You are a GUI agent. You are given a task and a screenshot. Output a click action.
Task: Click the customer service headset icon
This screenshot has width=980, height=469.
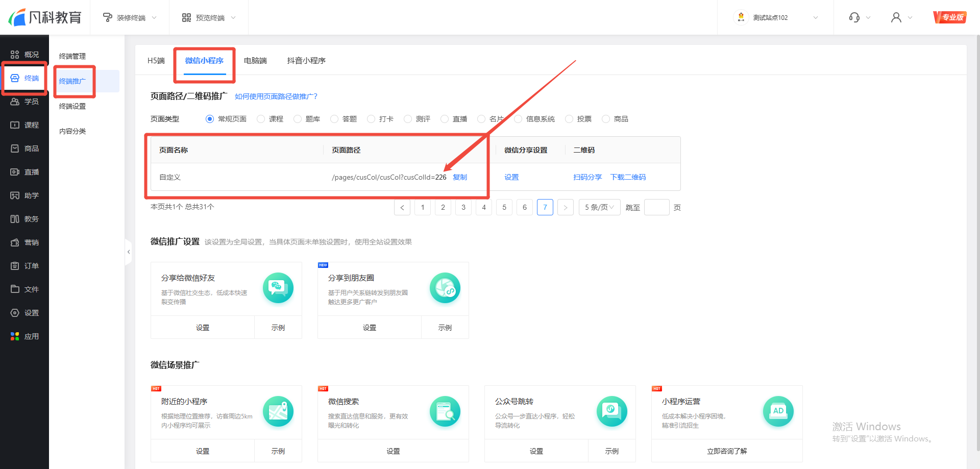[854, 17]
